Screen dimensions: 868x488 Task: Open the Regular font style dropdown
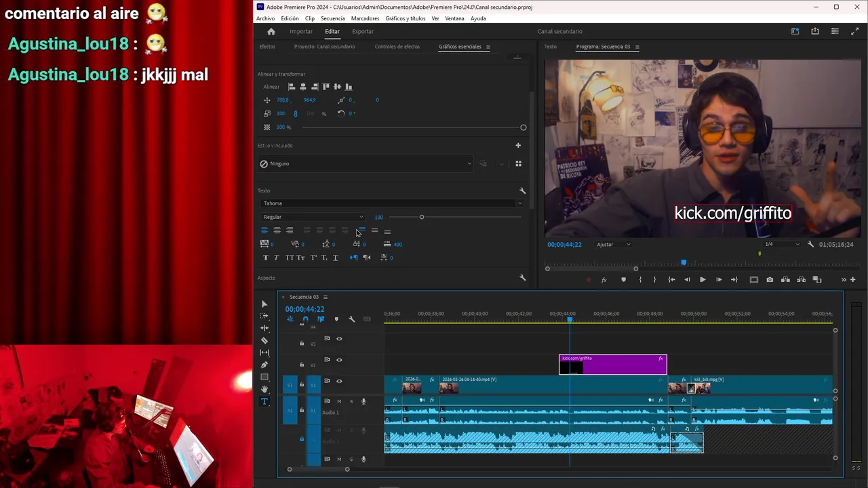(313, 217)
